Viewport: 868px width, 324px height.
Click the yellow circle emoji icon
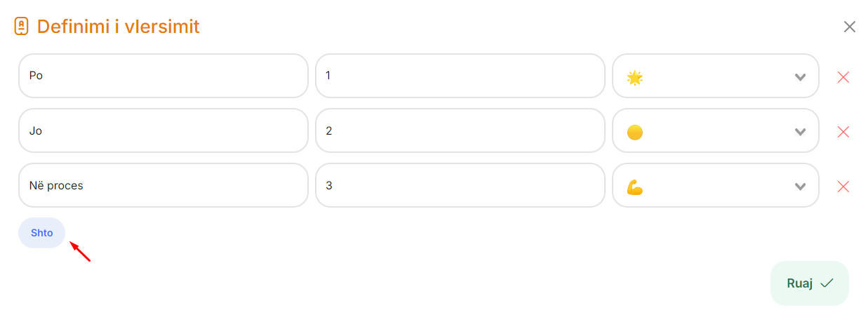click(634, 132)
